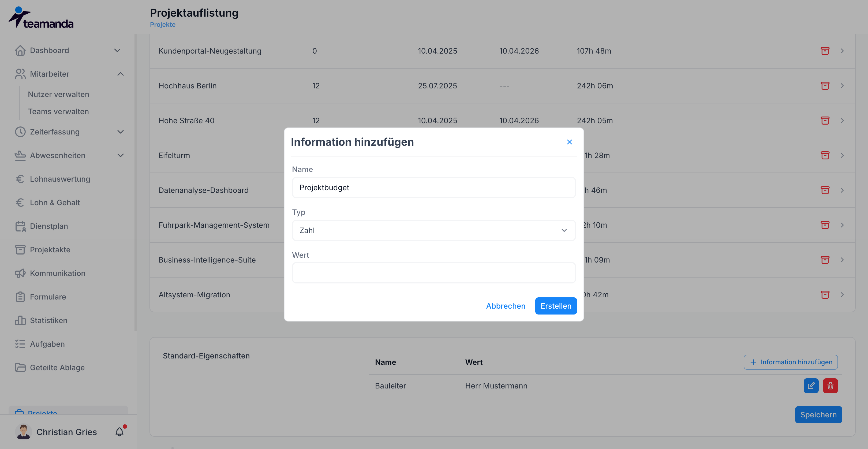
Task: Open Hochhaus Berlin row chevron
Action: [842, 85]
